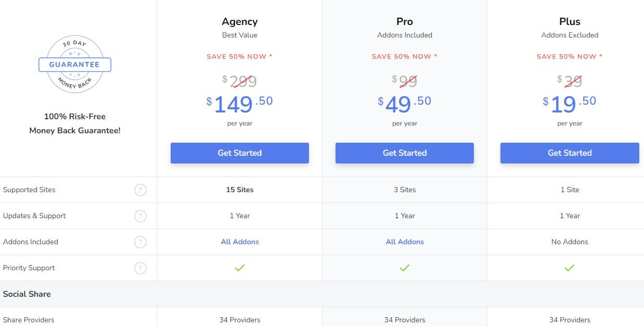The width and height of the screenshot is (644, 327).
Task: Click the 15 Sites cell for Agency
Action: [x=240, y=190]
